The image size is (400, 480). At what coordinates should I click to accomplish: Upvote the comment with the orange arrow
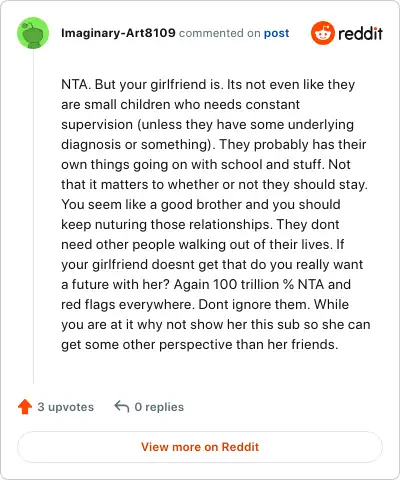click(25, 407)
